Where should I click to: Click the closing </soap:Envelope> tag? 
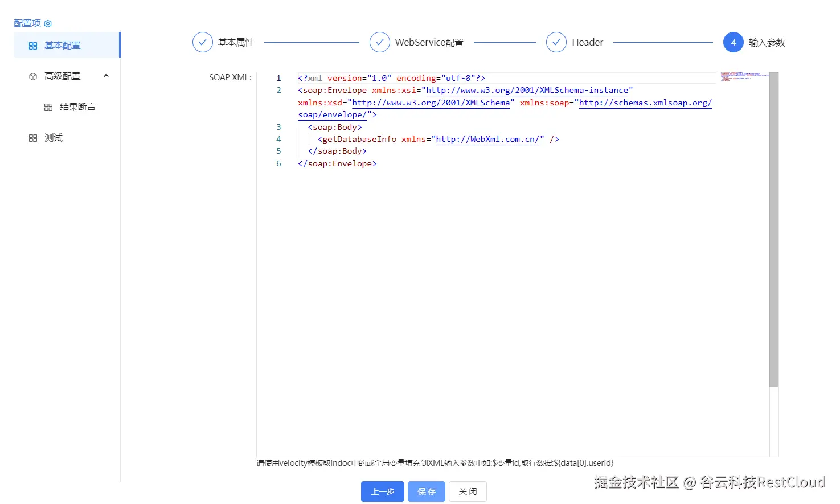click(x=337, y=163)
